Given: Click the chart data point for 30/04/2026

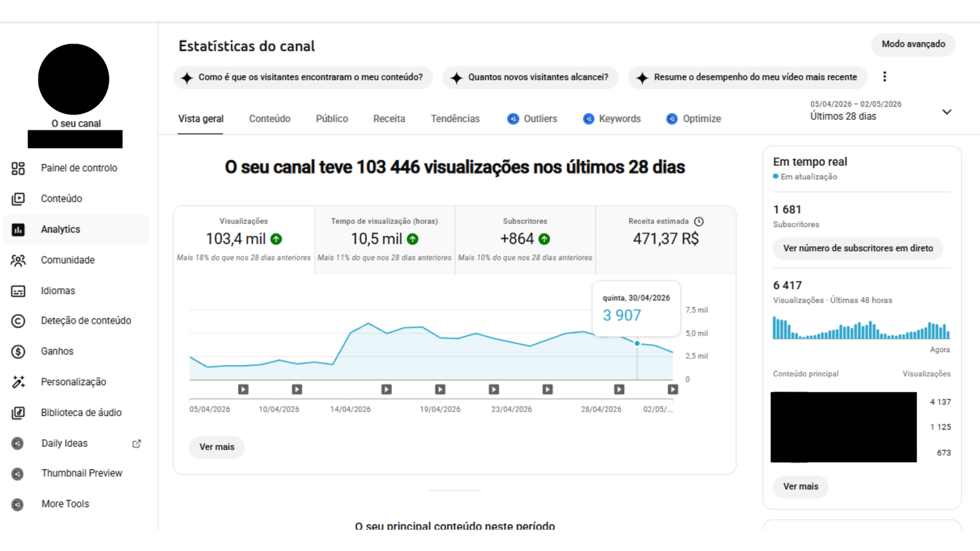Looking at the screenshot, I should pyautogui.click(x=637, y=343).
